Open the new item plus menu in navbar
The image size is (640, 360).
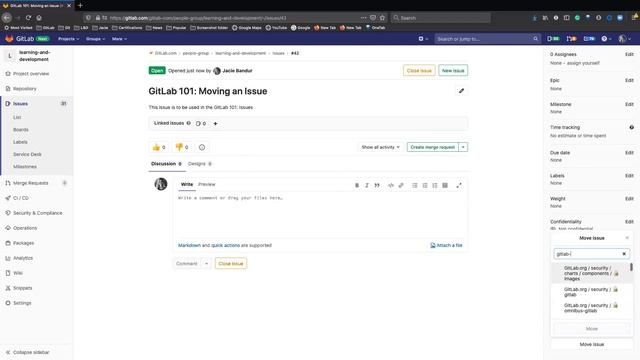(x=423, y=39)
